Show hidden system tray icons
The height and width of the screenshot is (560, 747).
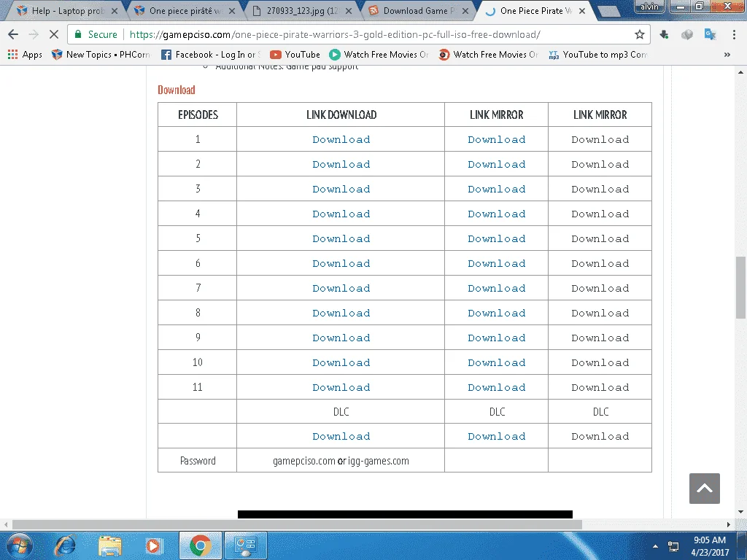(656, 546)
